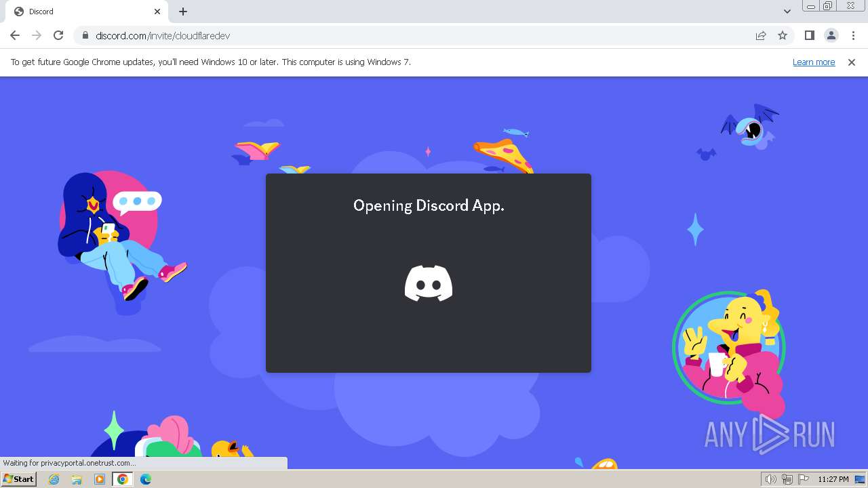The height and width of the screenshot is (488, 868).
Task: Bookmark this tab with star icon
Action: pos(783,35)
